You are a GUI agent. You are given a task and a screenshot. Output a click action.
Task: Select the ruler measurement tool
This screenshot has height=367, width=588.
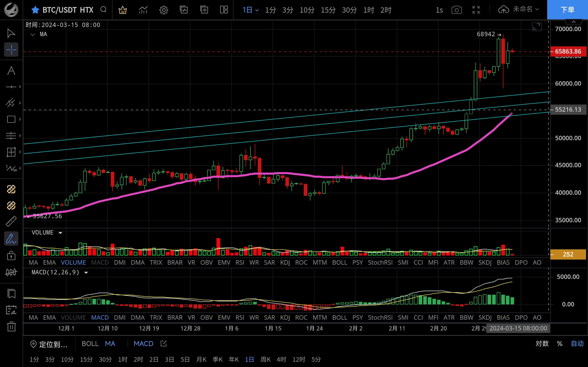point(11,221)
